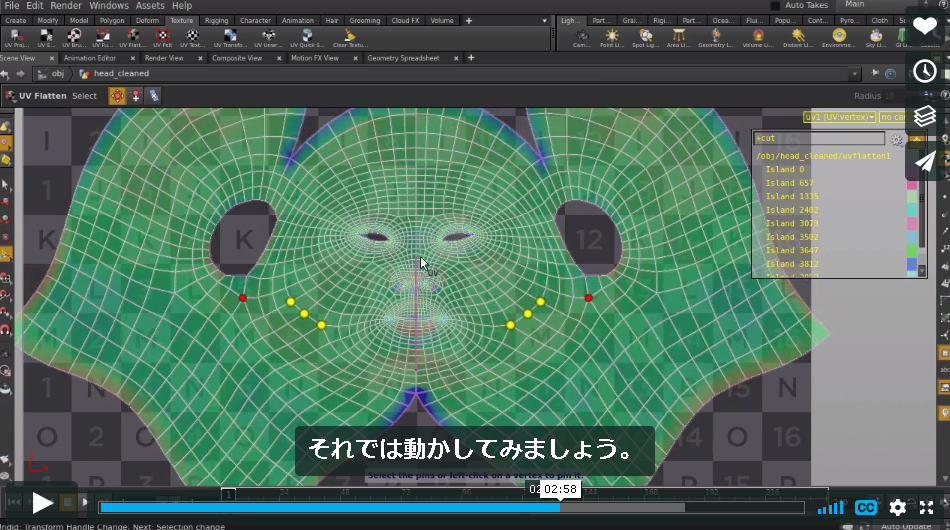Close the Animation Editor pane tab
The width and height of the screenshot is (950, 530).
[x=133, y=58]
